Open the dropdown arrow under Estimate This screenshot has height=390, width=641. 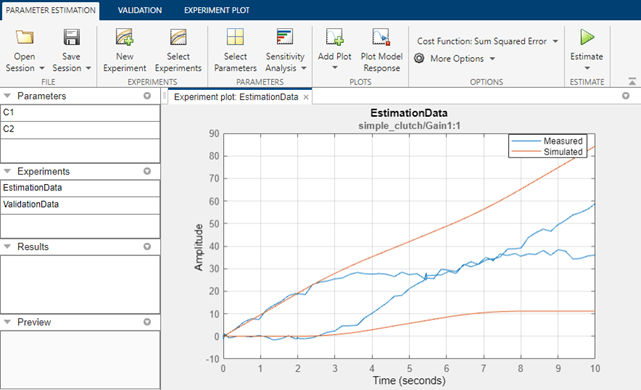[587, 68]
